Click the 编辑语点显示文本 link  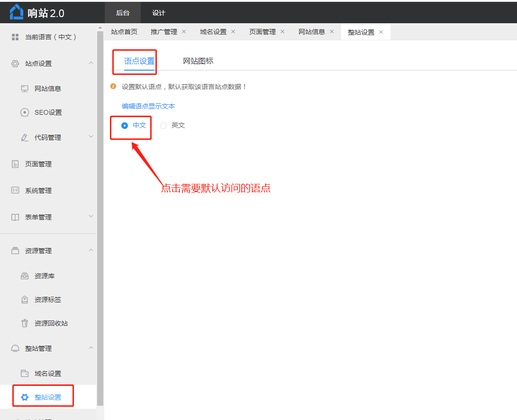point(148,106)
